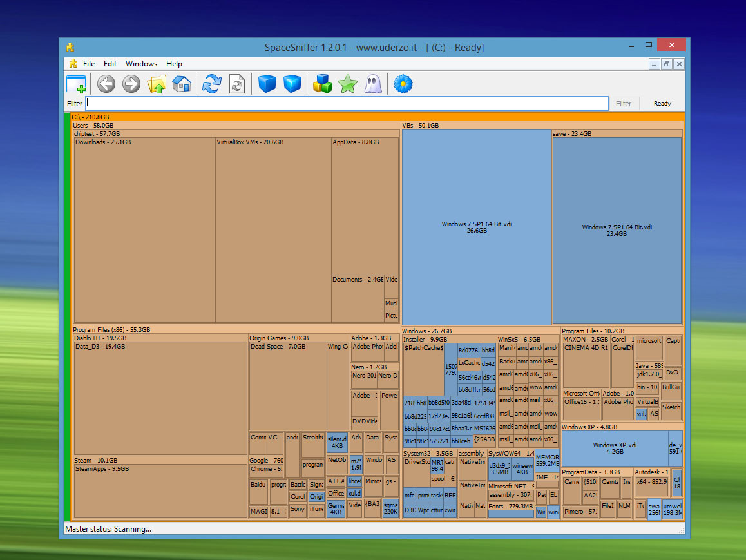Click the colored cubes icon
Viewport: 746px width, 560px height.
pyautogui.click(x=323, y=84)
